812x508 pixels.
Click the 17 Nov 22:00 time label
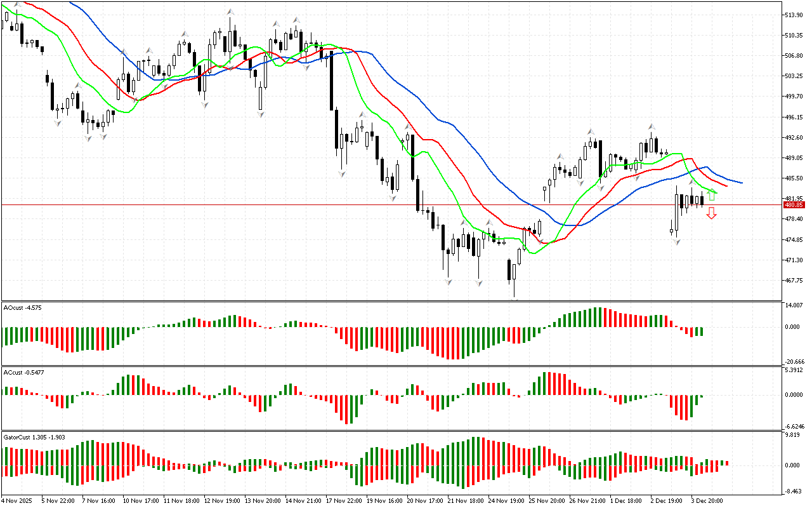pyautogui.click(x=344, y=500)
